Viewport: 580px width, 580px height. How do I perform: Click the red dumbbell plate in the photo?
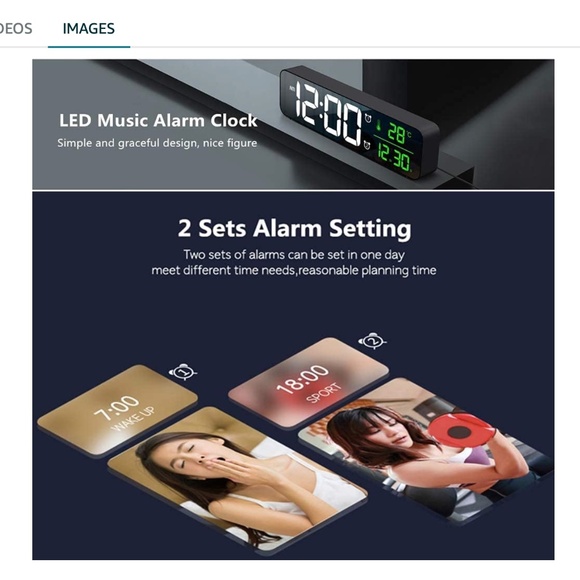(460, 431)
